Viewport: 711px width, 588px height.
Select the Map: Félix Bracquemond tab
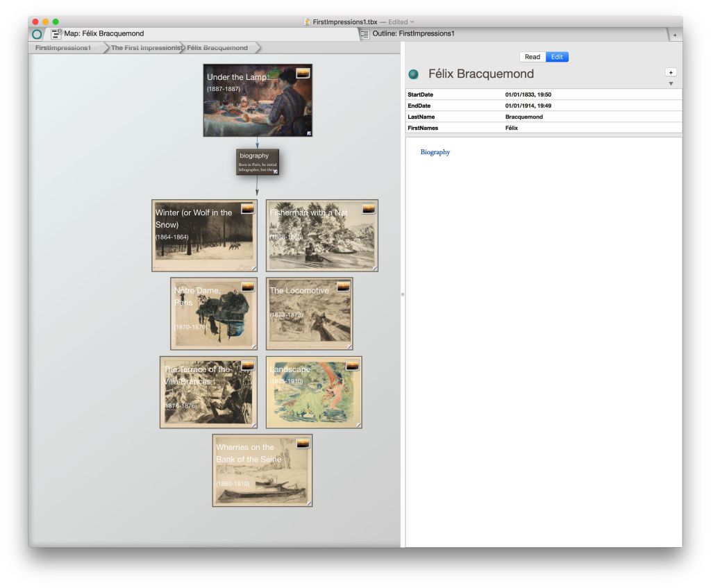[x=104, y=33]
